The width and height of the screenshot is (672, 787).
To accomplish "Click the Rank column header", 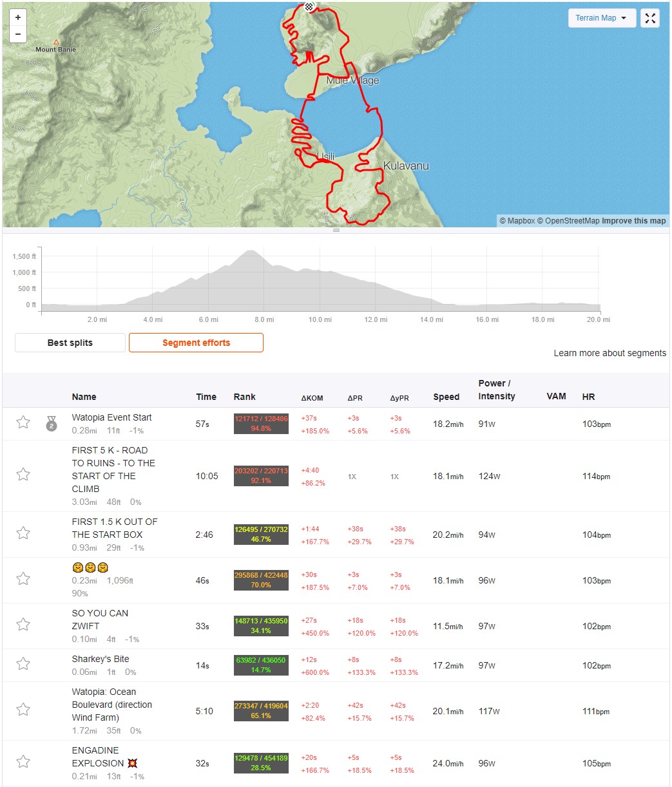I will tap(244, 397).
